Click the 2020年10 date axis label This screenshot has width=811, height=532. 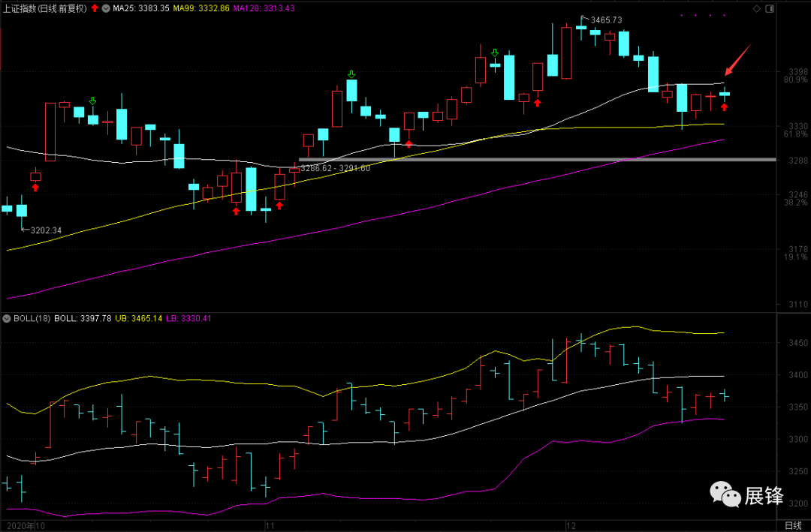pos(26,526)
